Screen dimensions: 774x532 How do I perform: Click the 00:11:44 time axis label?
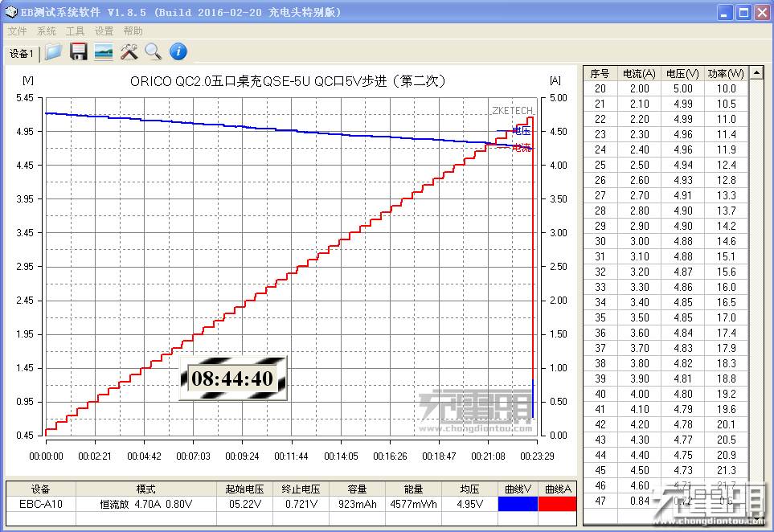[291, 456]
